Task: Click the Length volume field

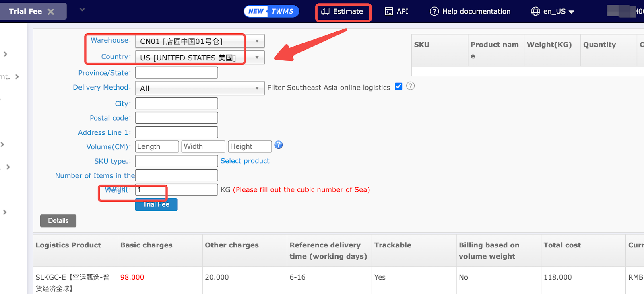Action: coord(157,147)
